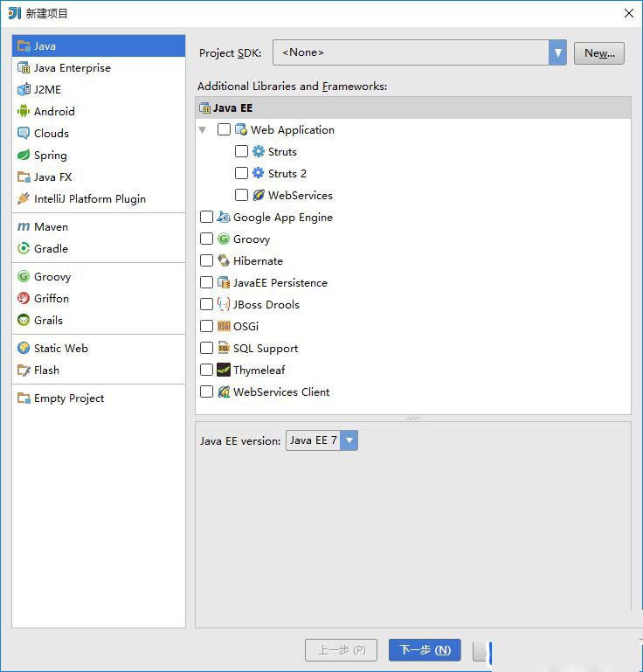
Task: Click the Struts 2 gear icon
Action: tap(259, 173)
